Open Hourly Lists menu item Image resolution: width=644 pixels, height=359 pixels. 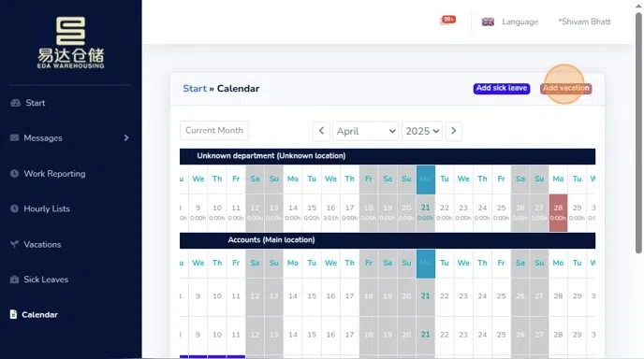click(x=47, y=208)
